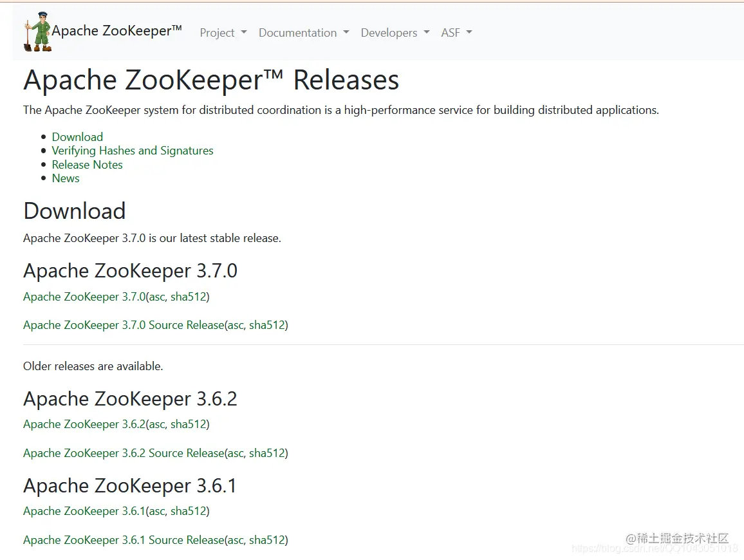Click the 'latest stable release' sentence
The width and height of the screenshot is (744, 560).
pyautogui.click(x=153, y=238)
